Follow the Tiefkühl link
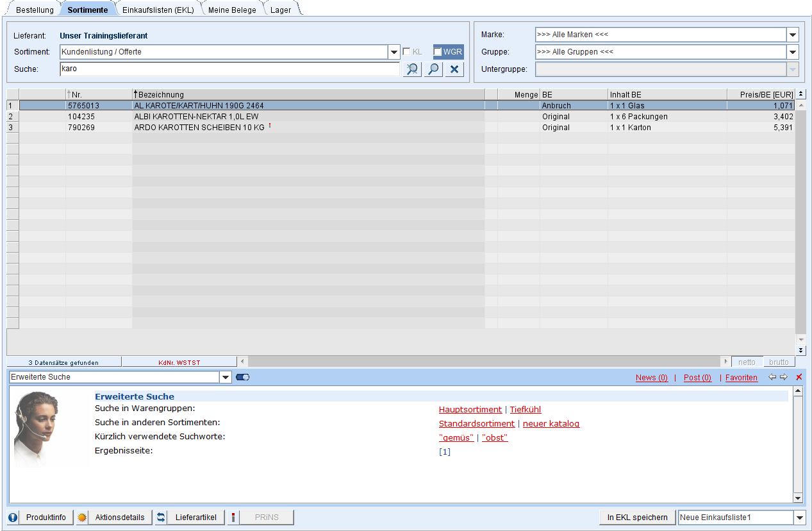812x531 pixels. pos(526,409)
